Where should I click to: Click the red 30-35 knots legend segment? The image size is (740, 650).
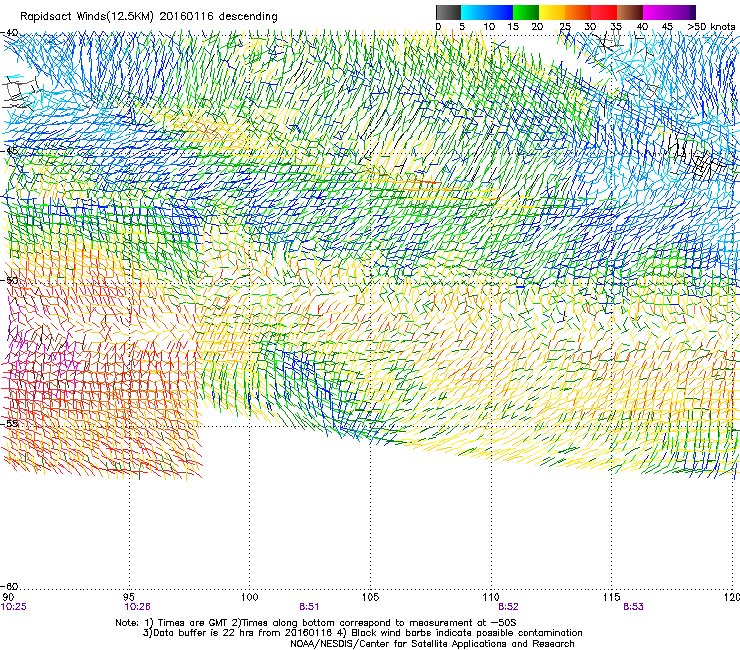[x=604, y=12]
